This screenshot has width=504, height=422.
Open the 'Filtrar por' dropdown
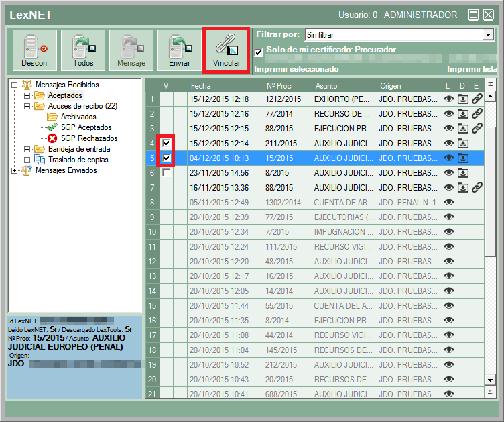pos(488,35)
